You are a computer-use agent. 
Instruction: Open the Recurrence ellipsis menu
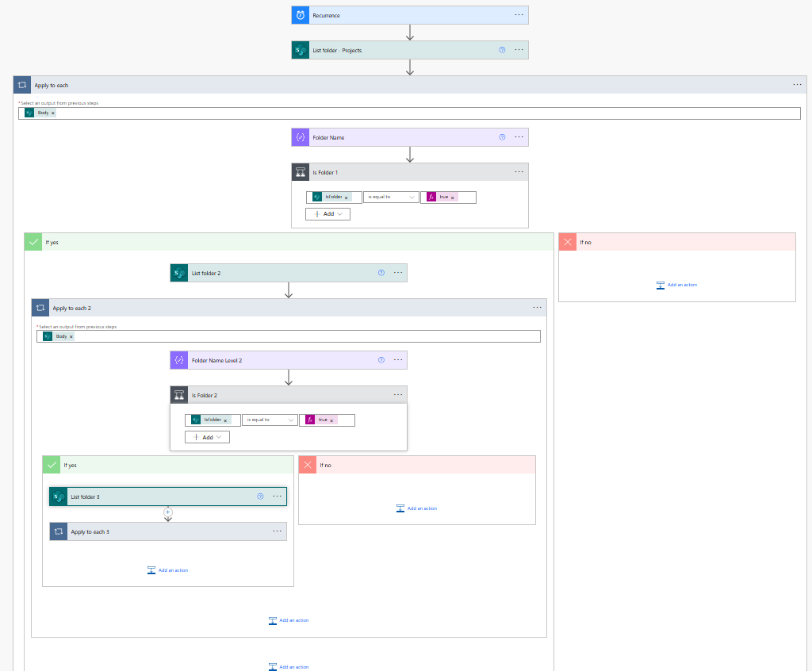tap(519, 15)
